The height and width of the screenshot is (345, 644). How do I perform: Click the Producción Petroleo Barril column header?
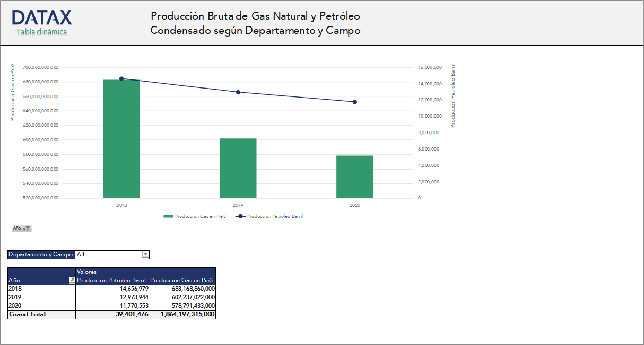112,280
